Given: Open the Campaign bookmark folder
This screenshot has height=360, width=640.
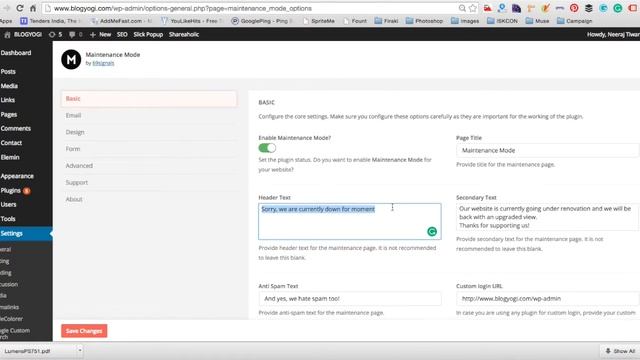Looking at the screenshot, I should [x=574, y=21].
